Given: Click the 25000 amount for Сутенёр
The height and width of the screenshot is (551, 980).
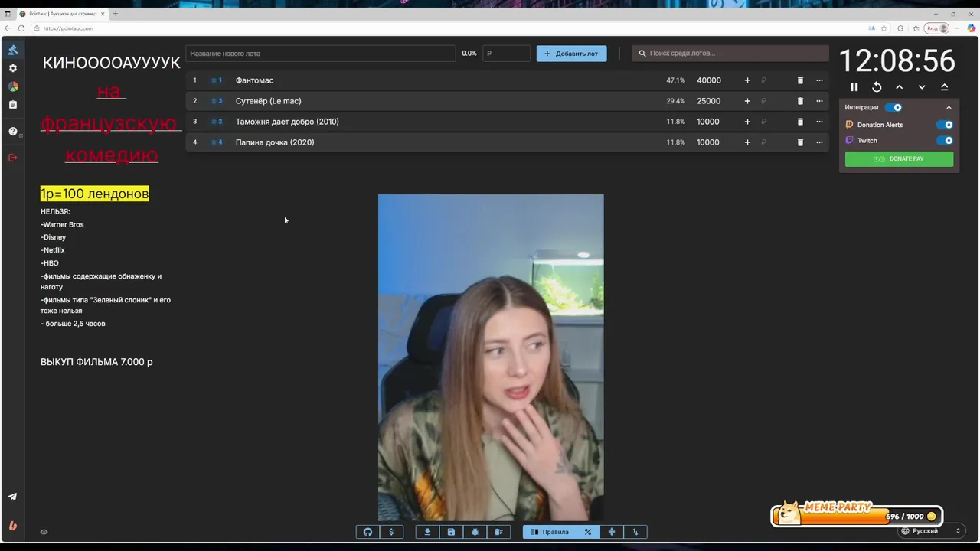Looking at the screenshot, I should click(709, 101).
